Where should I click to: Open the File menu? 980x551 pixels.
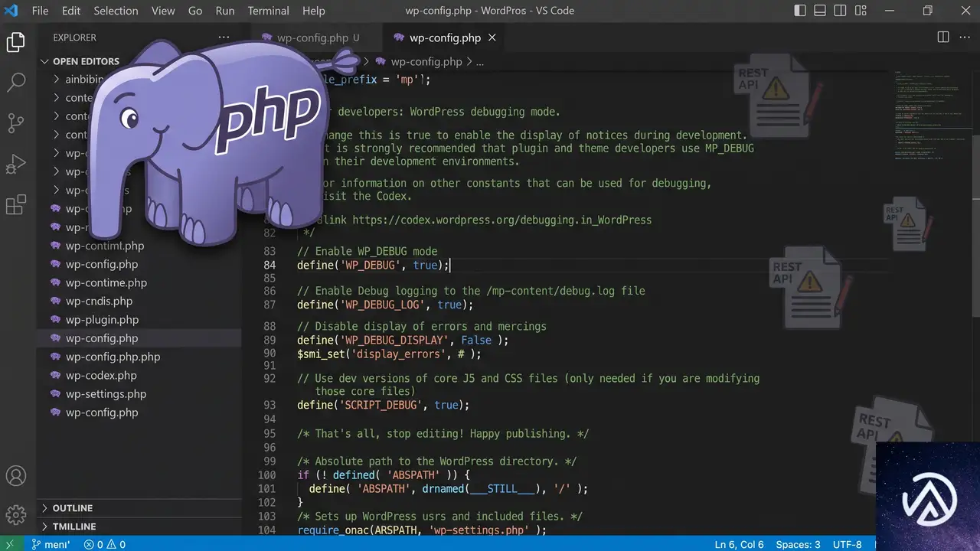40,11
